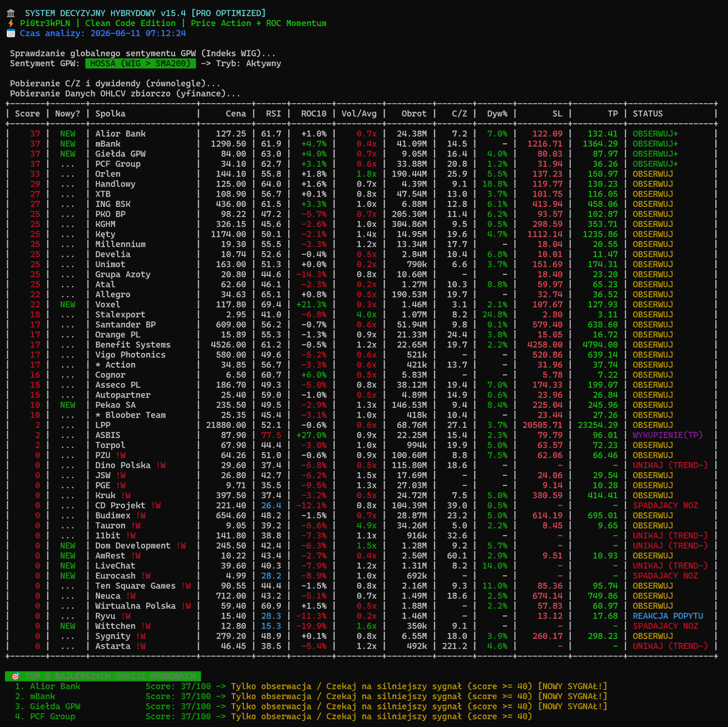The height and width of the screenshot is (727, 728).
Task: Click SPADAJACY NOZ status in Wittchen row
Action: [666, 626]
